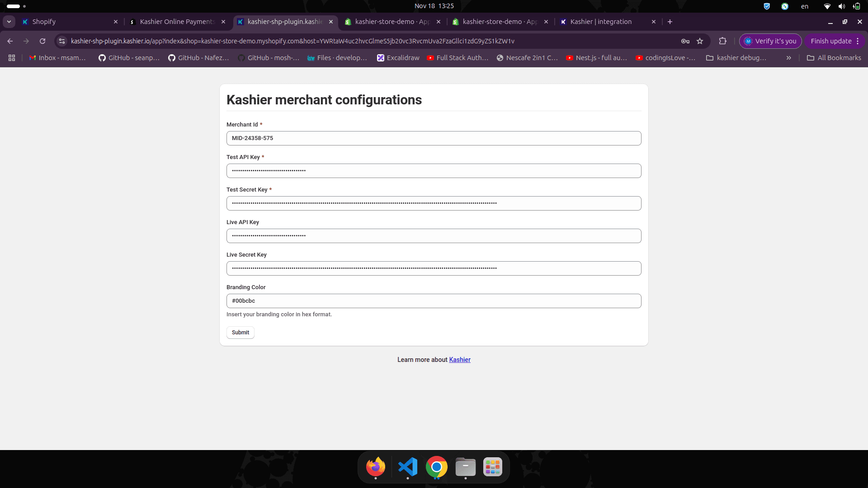The height and width of the screenshot is (488, 868).
Task: Close the Shopify tab
Action: pos(116,22)
